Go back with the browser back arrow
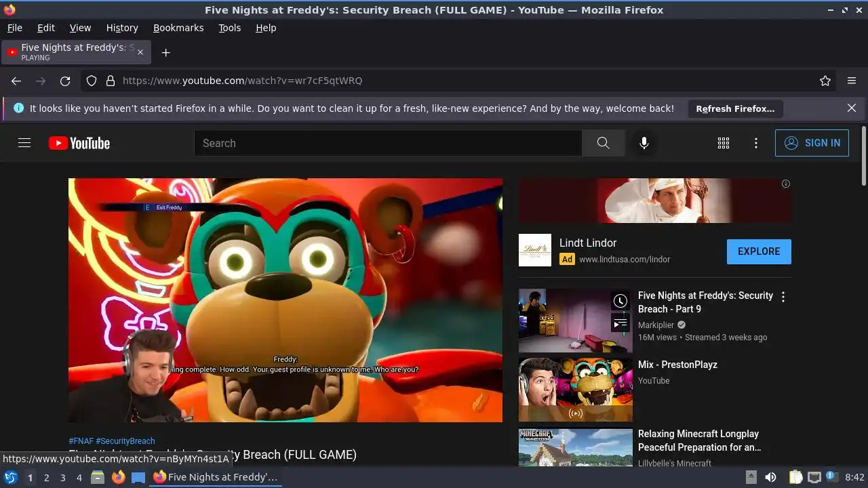The width and height of the screenshot is (868, 488). [x=16, y=81]
